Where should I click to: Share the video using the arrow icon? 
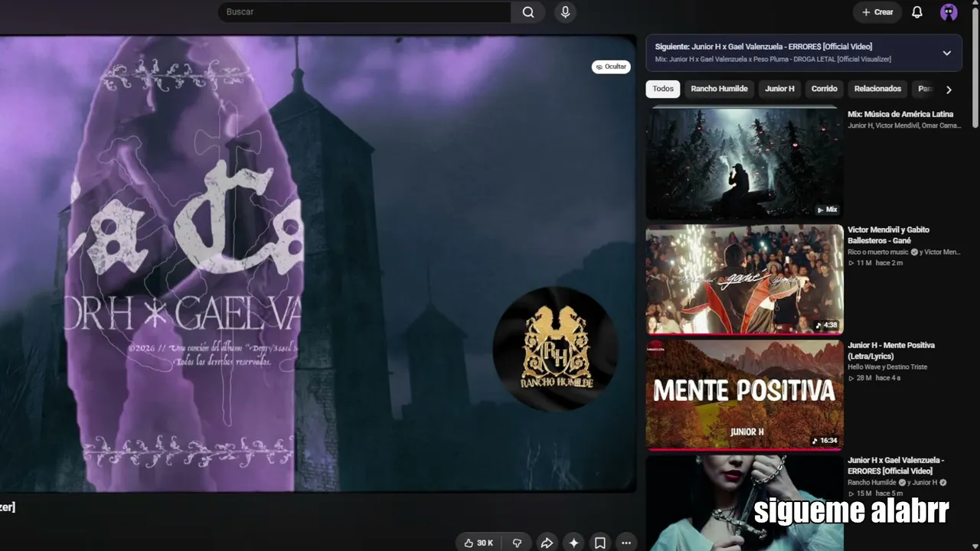(547, 543)
